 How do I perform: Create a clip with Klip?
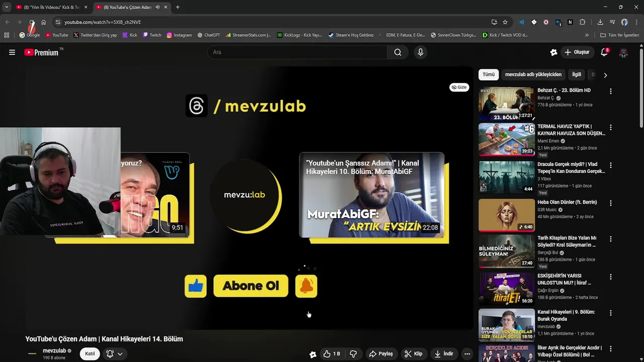(414, 354)
